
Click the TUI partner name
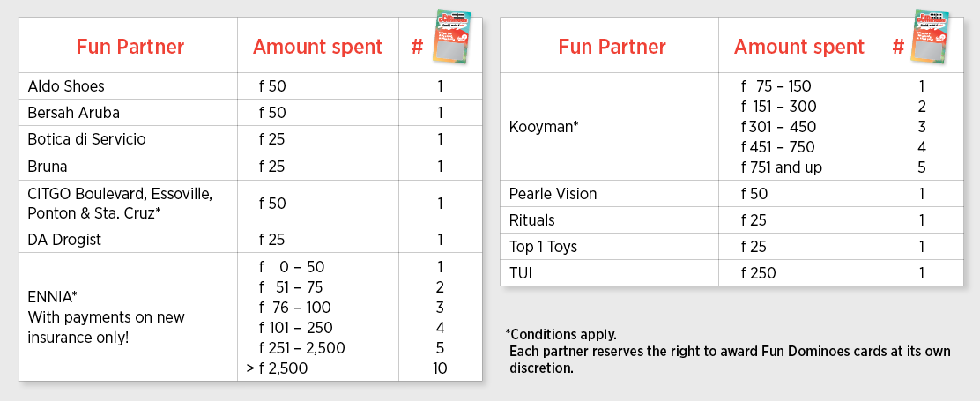pyautogui.click(x=523, y=273)
